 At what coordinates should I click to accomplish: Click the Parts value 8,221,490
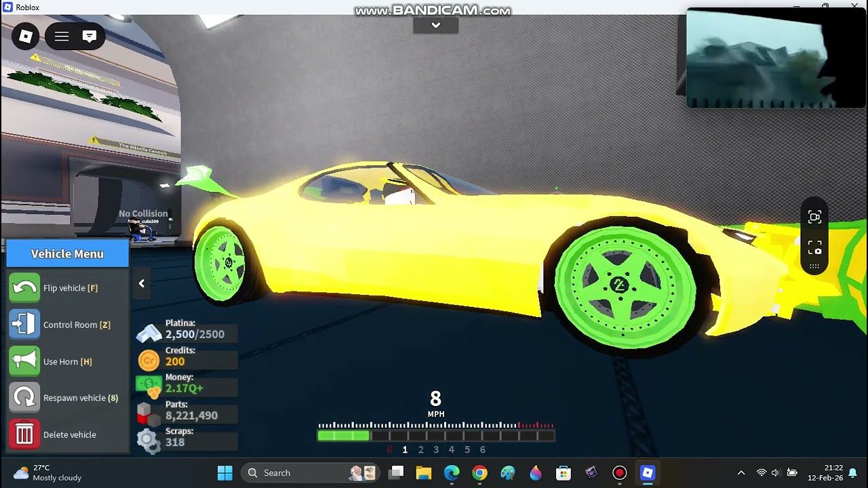(x=191, y=415)
